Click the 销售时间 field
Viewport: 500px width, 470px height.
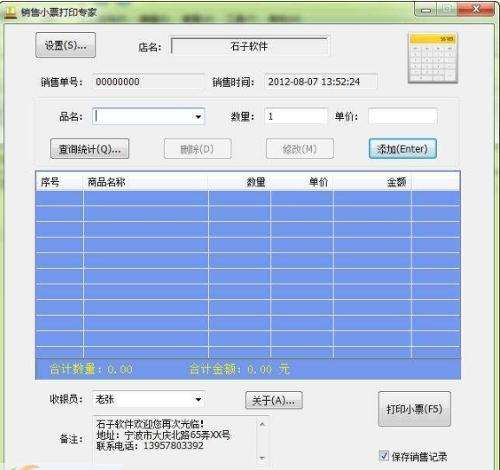point(321,82)
